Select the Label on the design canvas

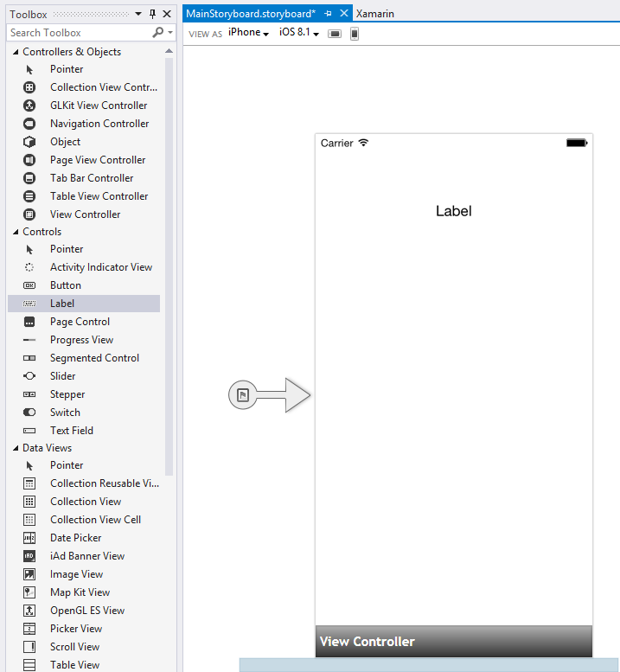[x=453, y=211]
